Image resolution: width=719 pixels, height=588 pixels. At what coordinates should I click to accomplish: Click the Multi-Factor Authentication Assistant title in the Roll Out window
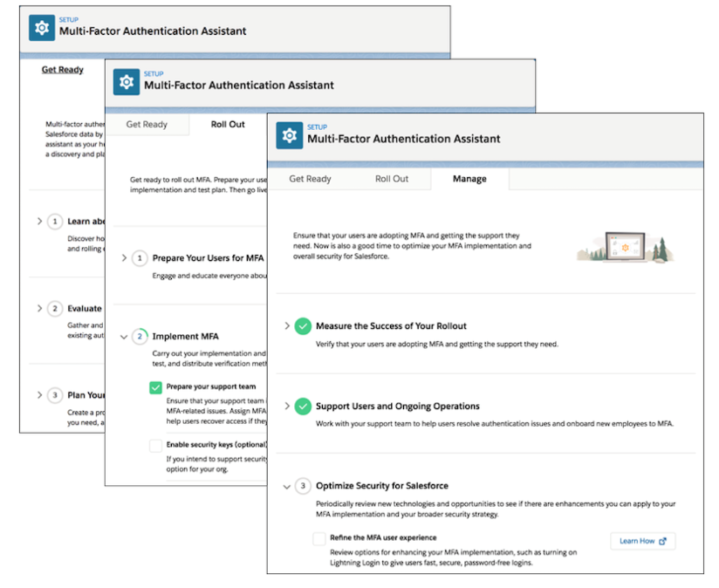pos(239,85)
